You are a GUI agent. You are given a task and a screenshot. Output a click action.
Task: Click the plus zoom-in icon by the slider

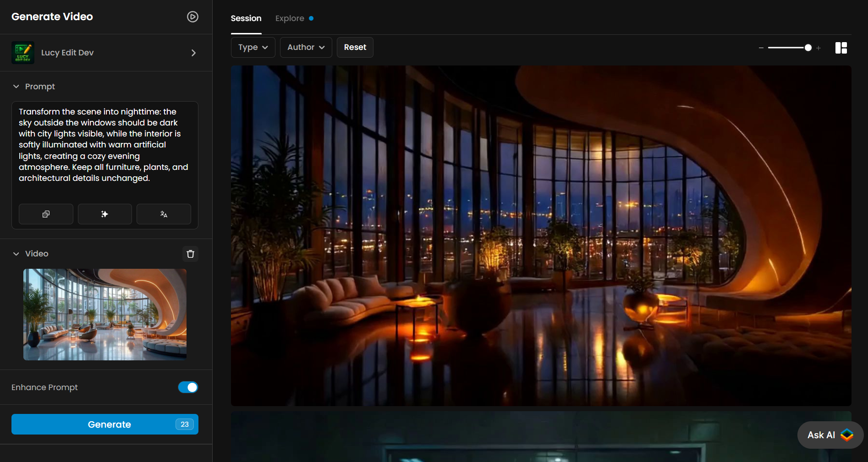click(819, 48)
